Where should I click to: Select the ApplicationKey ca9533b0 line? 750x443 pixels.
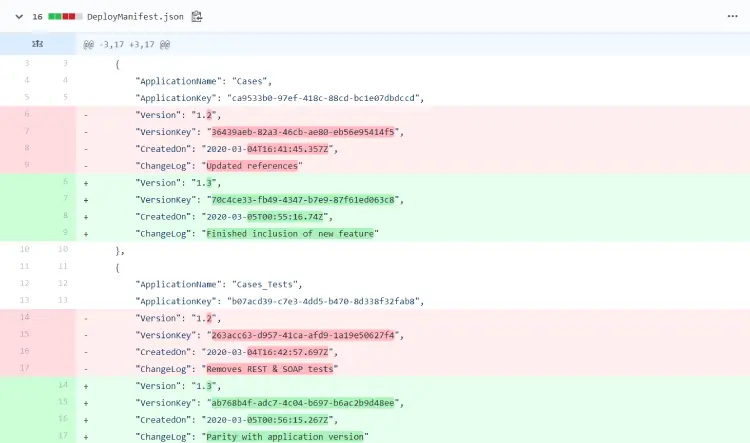(x=280, y=98)
